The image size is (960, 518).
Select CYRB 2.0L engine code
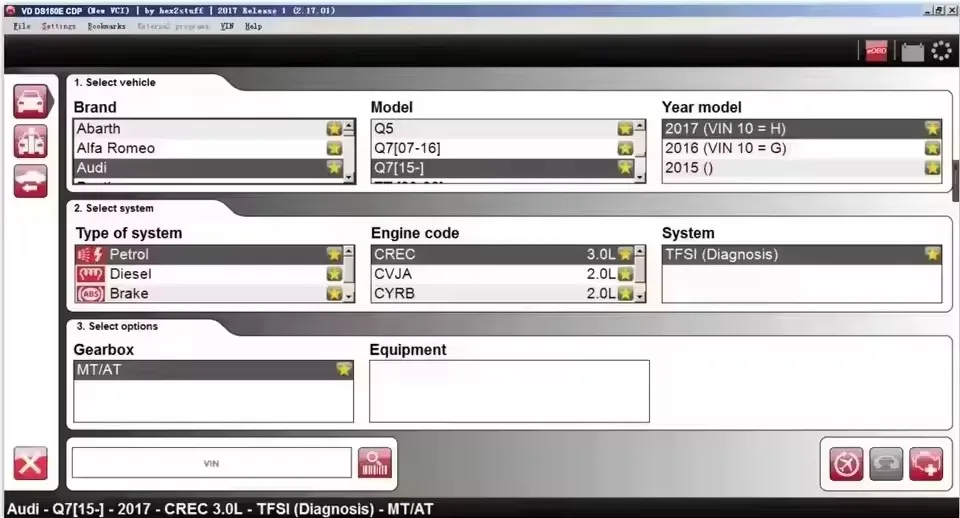[x=503, y=293]
